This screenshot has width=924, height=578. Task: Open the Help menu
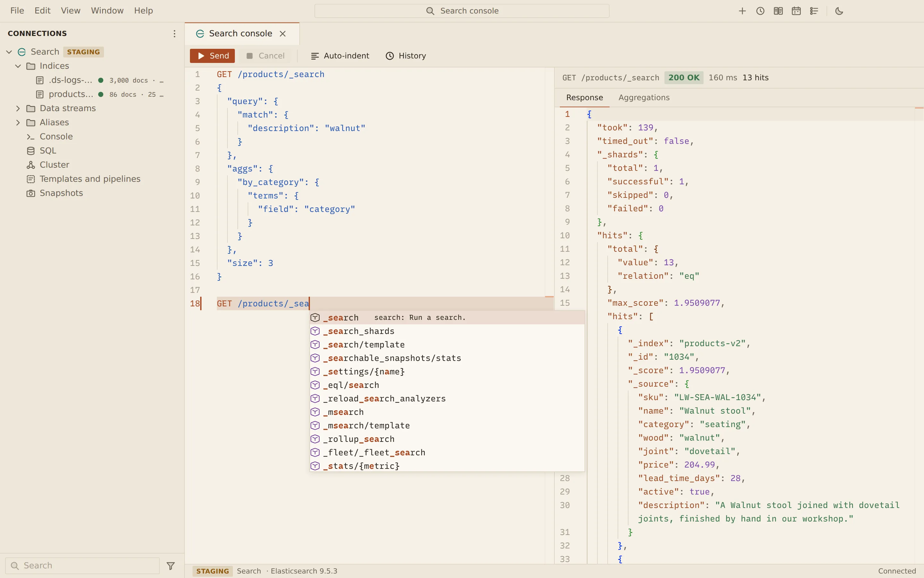(x=143, y=11)
